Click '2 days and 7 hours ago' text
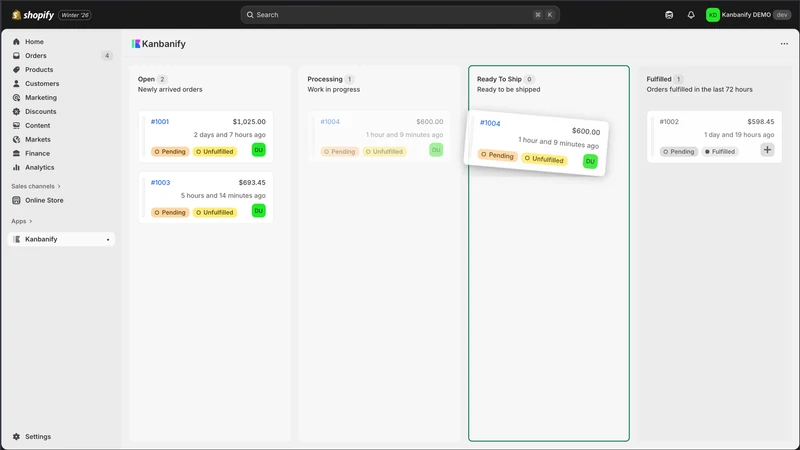Screen dimensions: 800x450 [230, 135]
